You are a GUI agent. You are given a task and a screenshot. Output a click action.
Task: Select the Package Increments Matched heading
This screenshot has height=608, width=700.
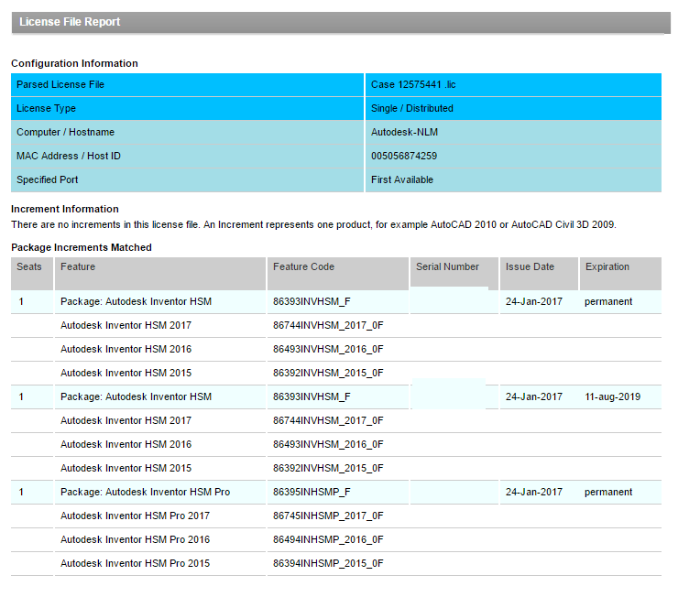[82, 247]
